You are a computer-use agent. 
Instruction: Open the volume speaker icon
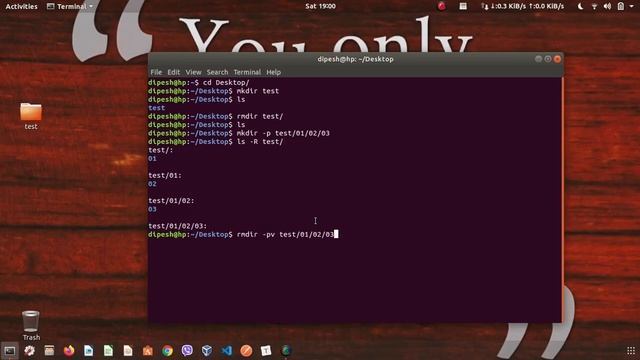(607, 6)
